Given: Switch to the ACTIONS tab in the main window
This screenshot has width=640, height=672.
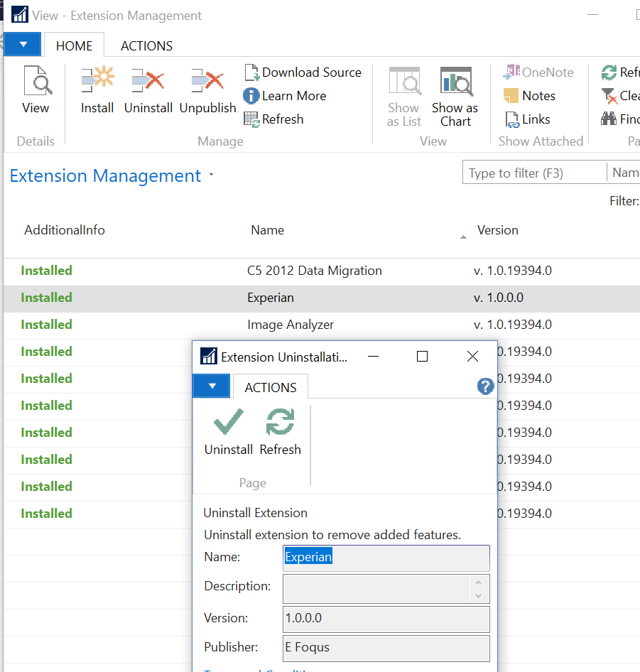Looking at the screenshot, I should [x=146, y=45].
